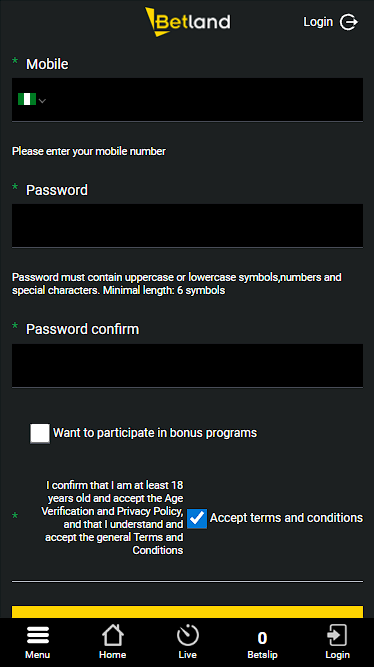Click the bonus programs label text

(155, 433)
